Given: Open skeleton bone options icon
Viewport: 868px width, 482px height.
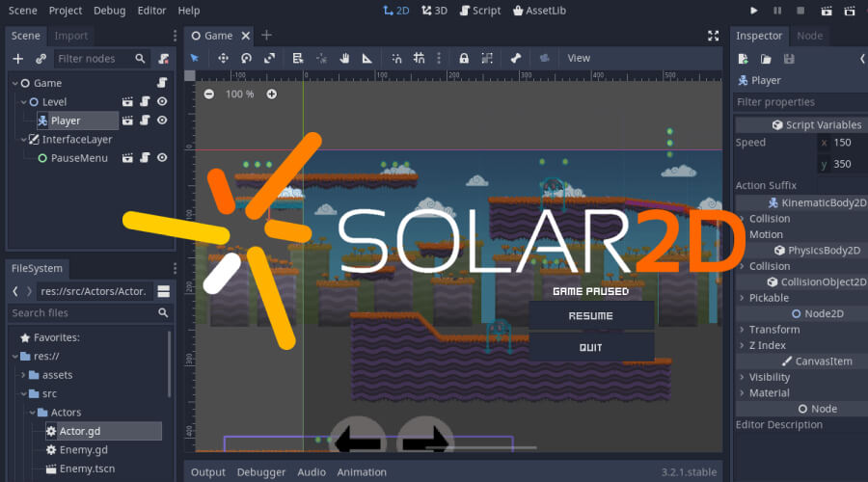Looking at the screenshot, I should (x=515, y=58).
